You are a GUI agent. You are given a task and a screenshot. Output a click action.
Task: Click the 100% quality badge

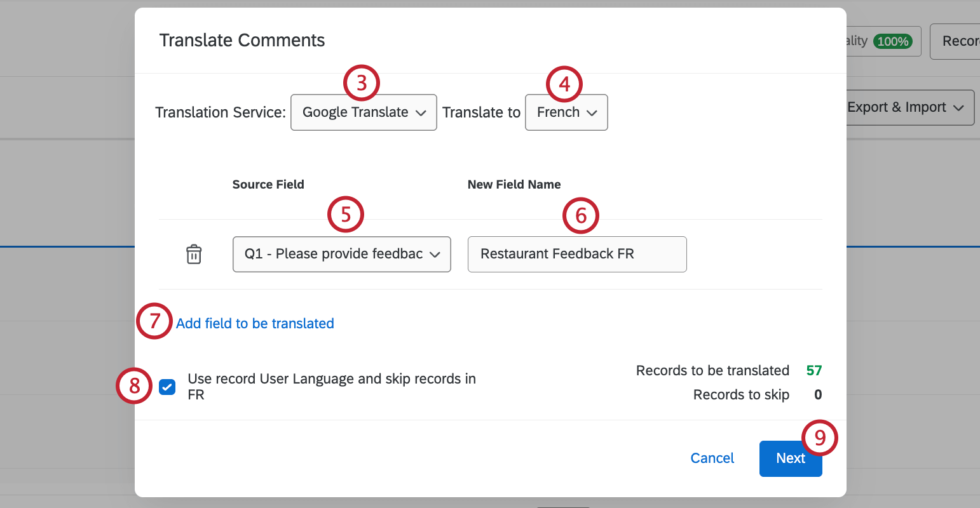pos(892,41)
